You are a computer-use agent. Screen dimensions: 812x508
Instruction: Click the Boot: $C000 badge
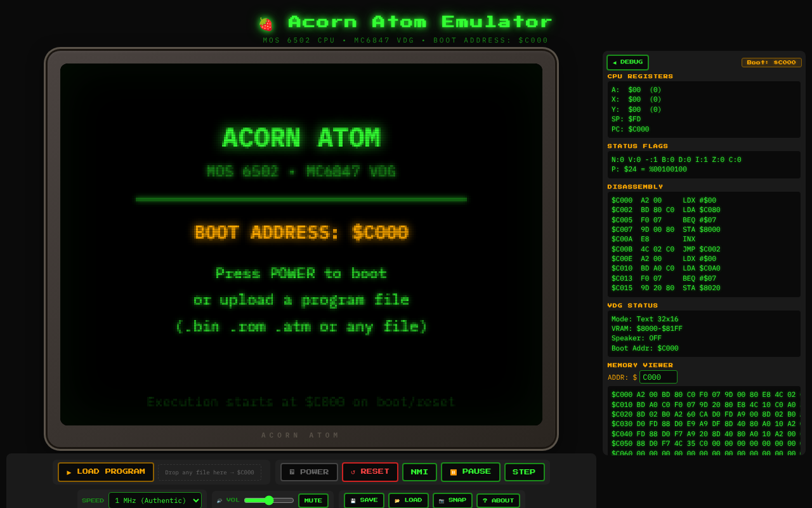point(771,62)
